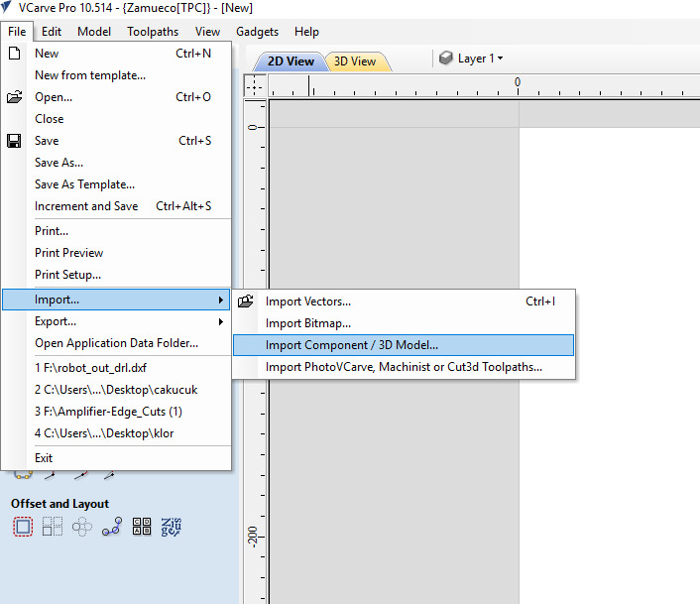Open the Copy Along Vectors tool

click(x=112, y=527)
